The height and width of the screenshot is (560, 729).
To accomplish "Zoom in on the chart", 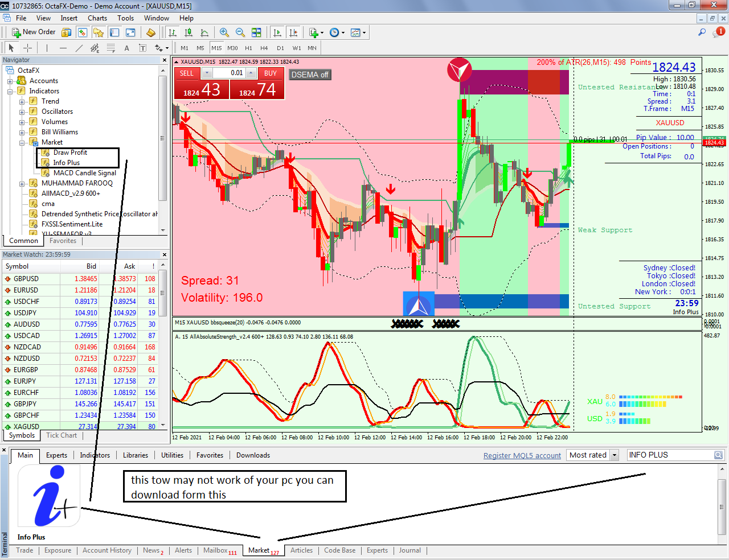I will tap(224, 32).
